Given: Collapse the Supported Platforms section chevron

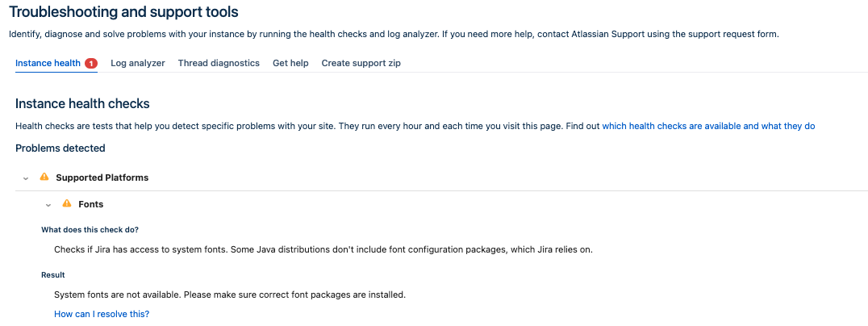Looking at the screenshot, I should [26, 178].
